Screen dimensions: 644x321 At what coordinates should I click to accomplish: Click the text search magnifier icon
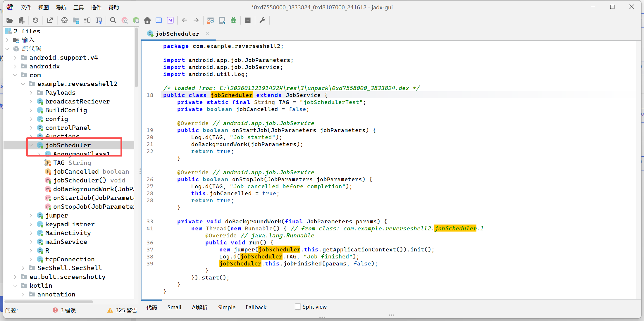point(113,20)
